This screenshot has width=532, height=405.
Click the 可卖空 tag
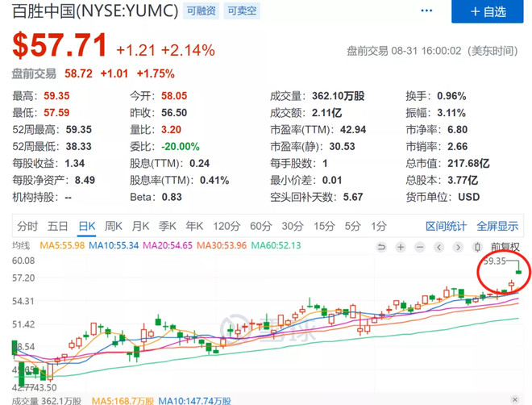242,10
